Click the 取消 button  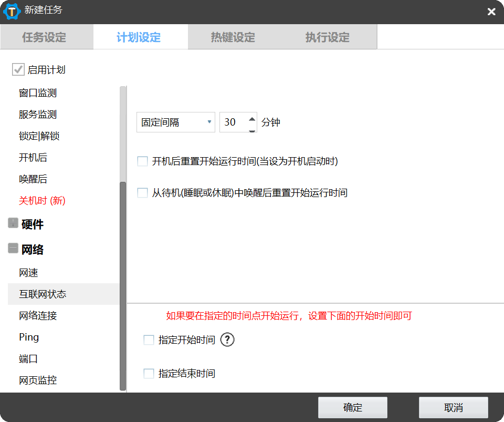[453, 408]
